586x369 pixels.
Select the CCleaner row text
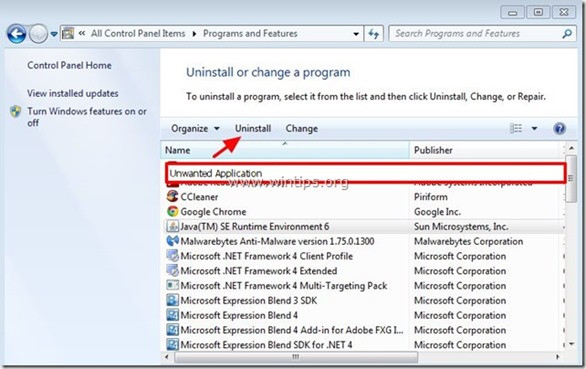coord(199,197)
